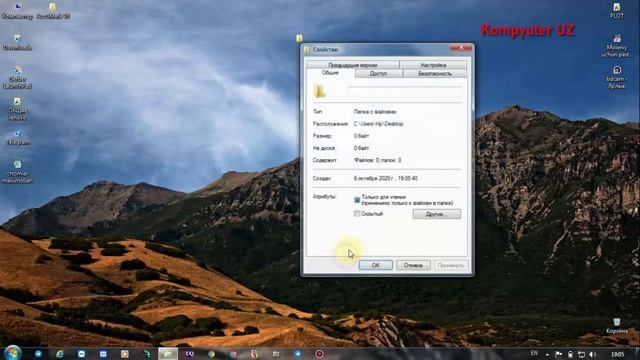Click the Папка с файлами type value
The width and height of the screenshot is (640, 360).
(x=375, y=111)
